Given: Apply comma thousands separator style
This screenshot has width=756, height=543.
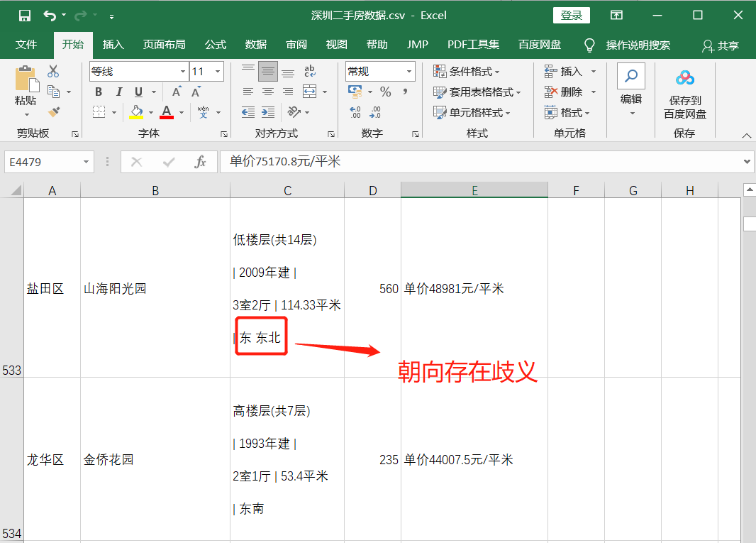Looking at the screenshot, I should coord(405,92).
